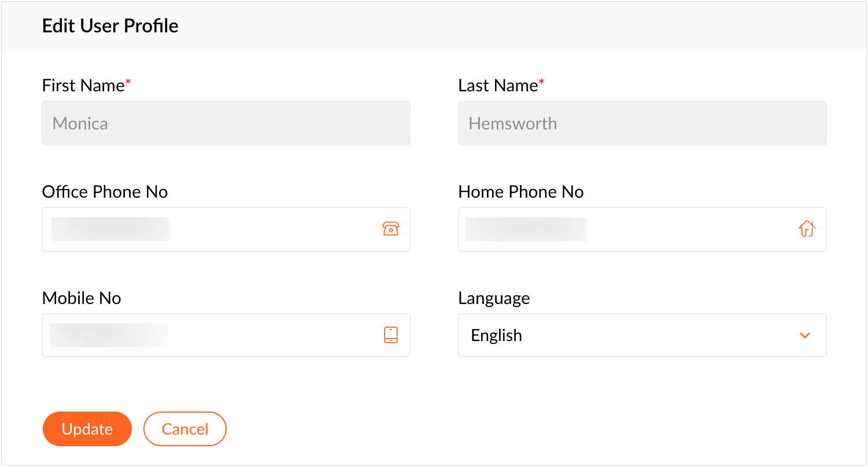Cancel editing the user profile
868x467 pixels.
click(185, 429)
